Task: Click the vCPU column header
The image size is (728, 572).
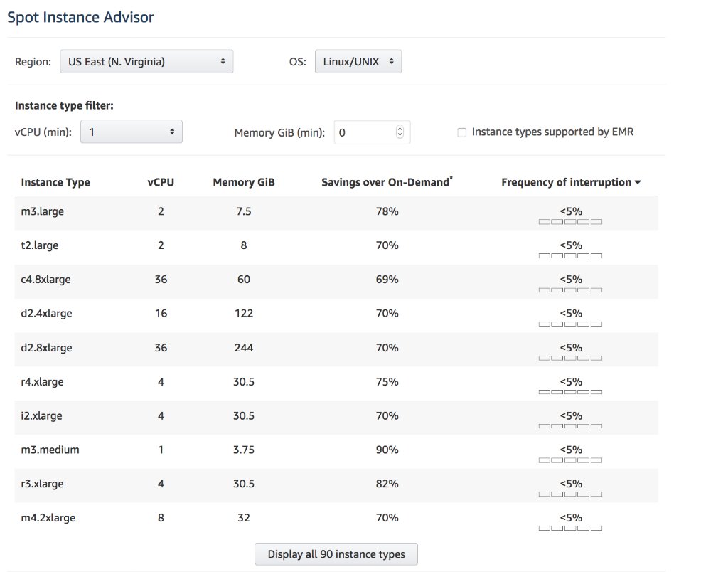Action: (x=161, y=182)
